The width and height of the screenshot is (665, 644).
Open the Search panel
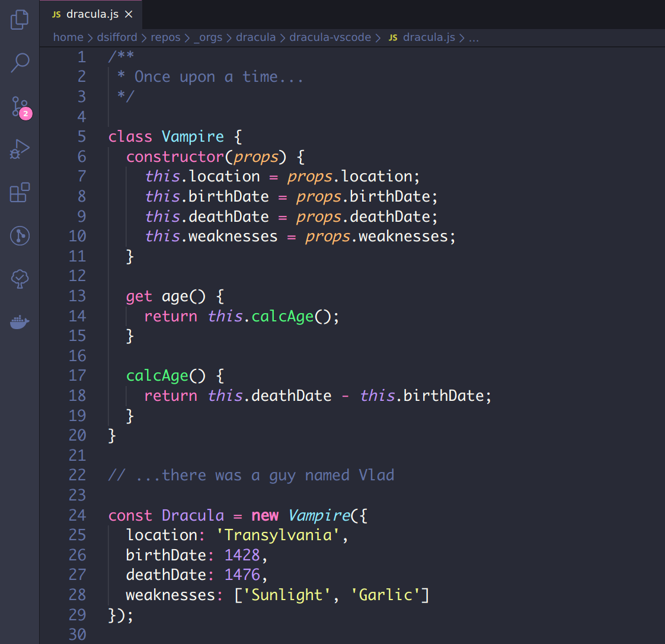tap(20, 62)
